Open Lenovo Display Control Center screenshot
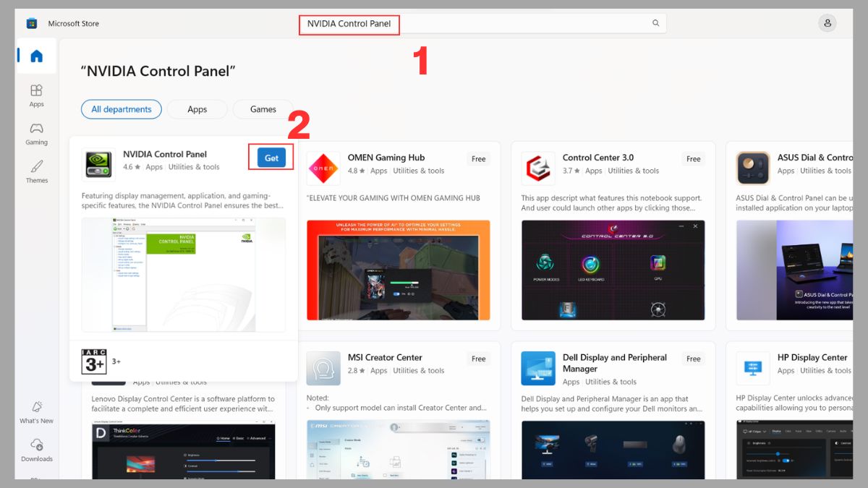Screen dimensions: 868x488 click(184, 450)
